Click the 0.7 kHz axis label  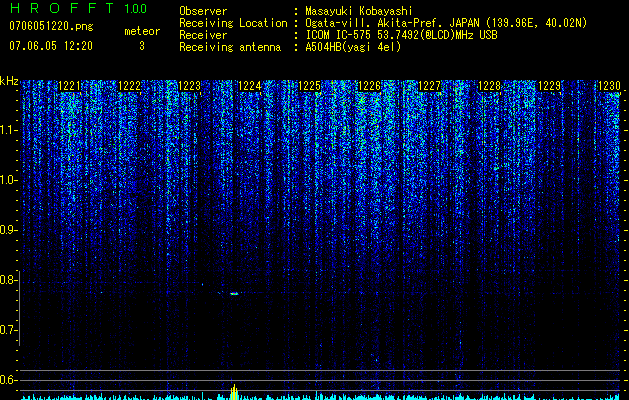coord(8,330)
